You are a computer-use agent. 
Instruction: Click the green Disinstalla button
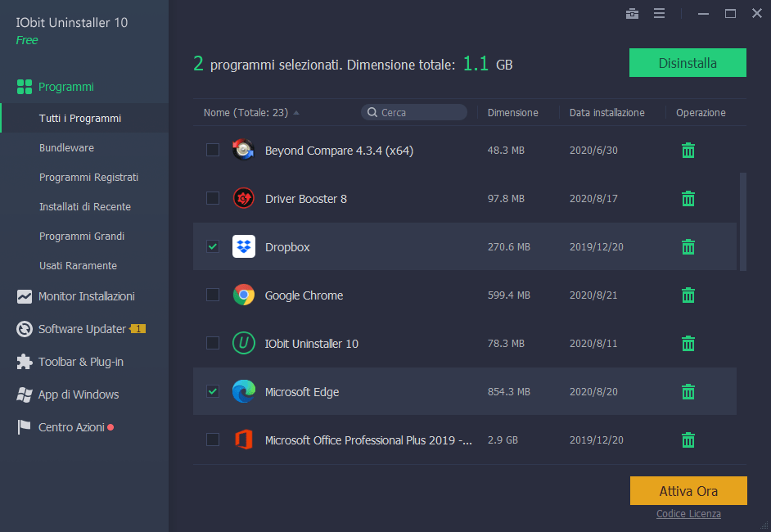pos(688,62)
